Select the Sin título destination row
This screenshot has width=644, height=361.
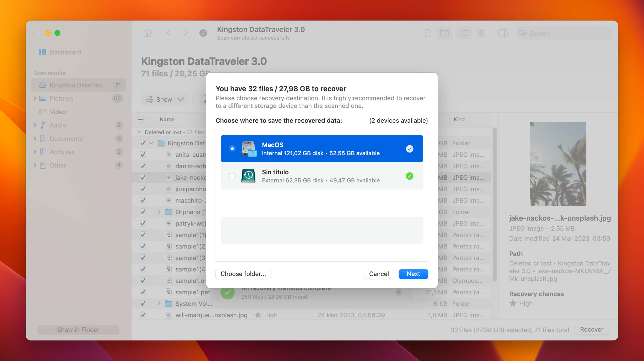(322, 176)
